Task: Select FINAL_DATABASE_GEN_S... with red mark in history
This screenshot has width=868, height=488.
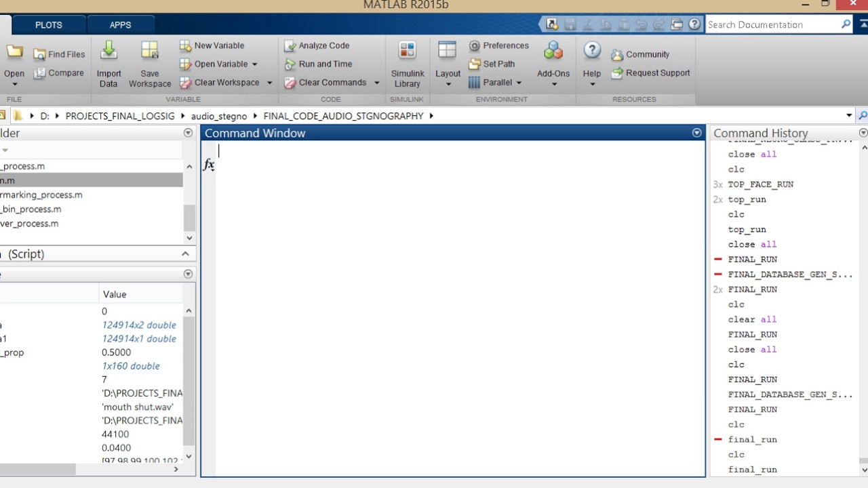Action: point(790,274)
